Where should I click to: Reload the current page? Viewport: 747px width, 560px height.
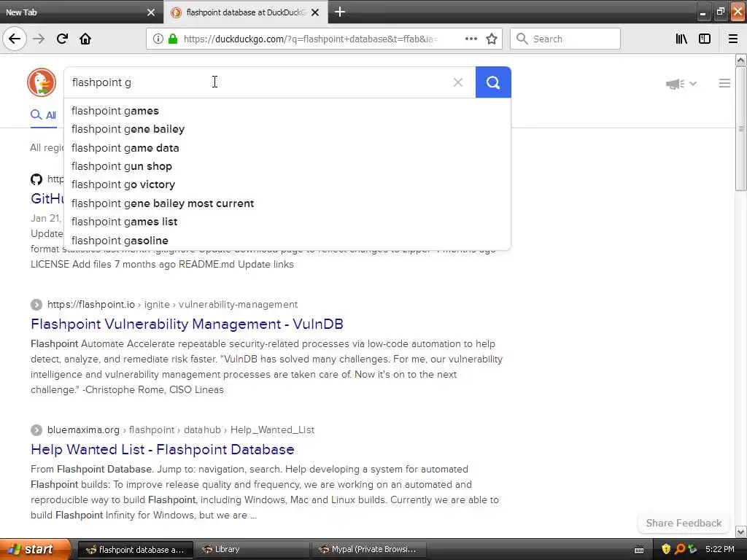[x=62, y=39]
